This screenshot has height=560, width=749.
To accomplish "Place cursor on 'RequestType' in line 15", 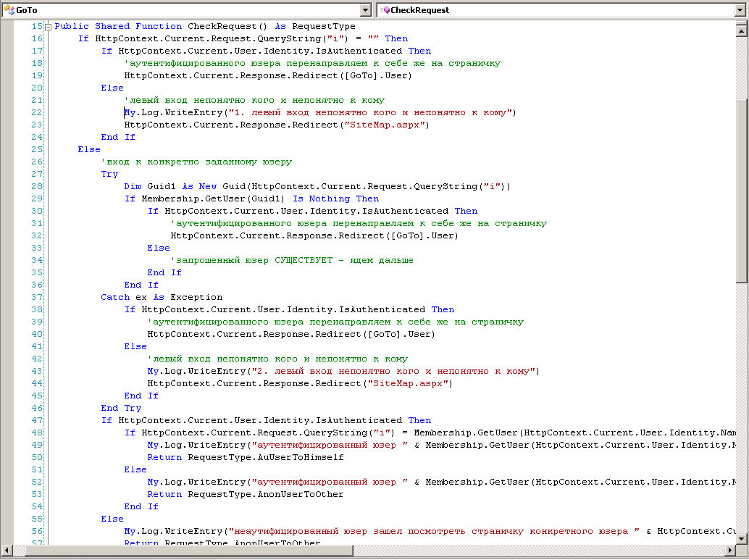I will (x=323, y=26).
